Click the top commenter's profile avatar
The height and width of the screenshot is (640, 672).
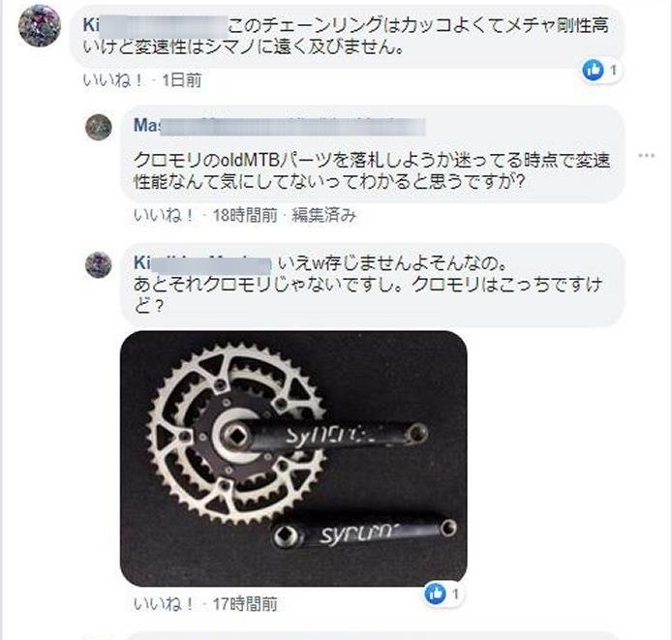point(40,25)
